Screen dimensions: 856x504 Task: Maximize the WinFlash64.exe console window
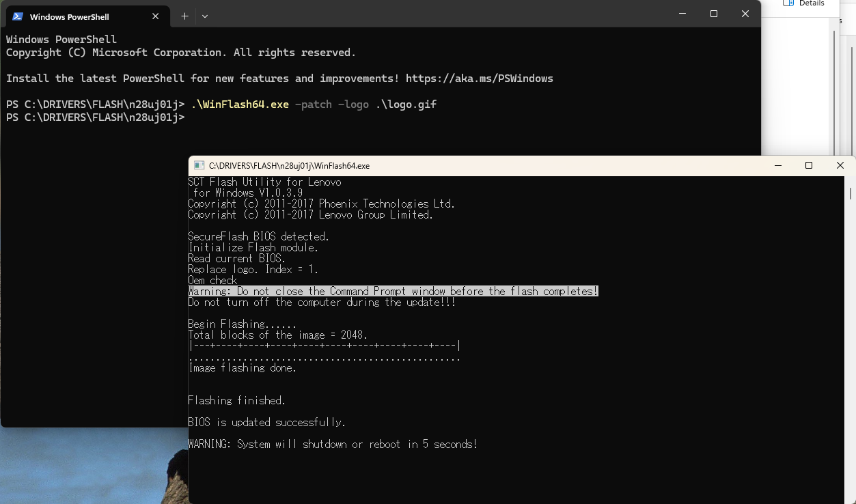(809, 165)
